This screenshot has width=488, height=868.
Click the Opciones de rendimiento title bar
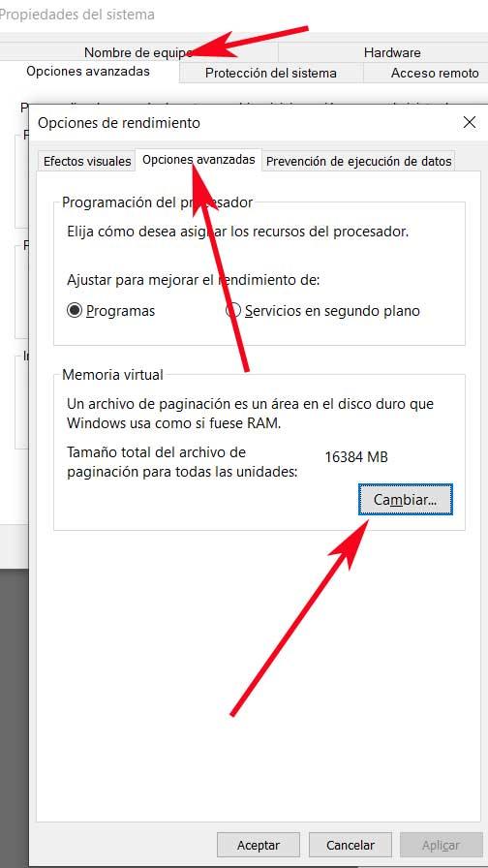coord(243,123)
